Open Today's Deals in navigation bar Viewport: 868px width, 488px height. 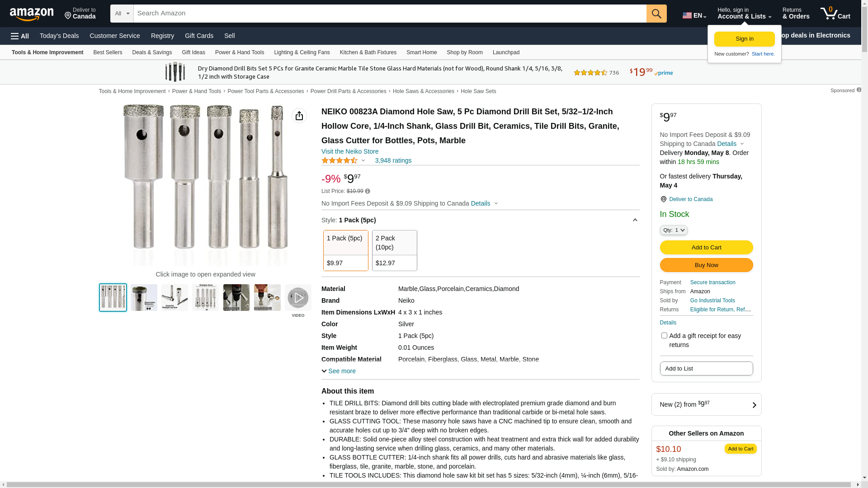point(59,36)
